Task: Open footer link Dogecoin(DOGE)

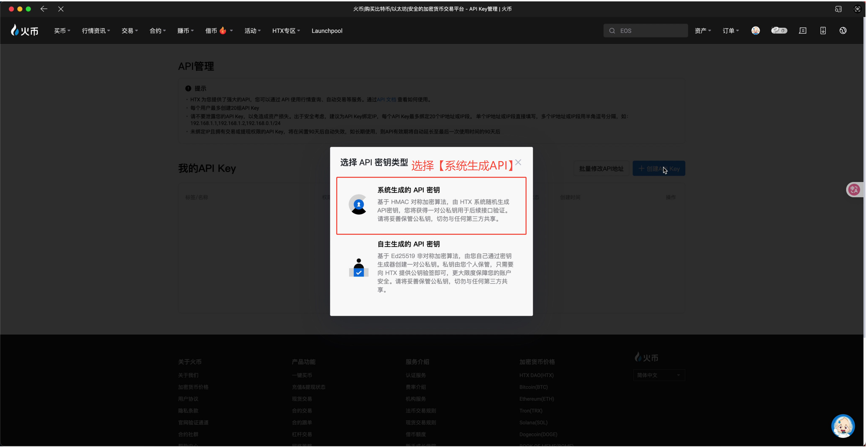Action: [x=538, y=434]
